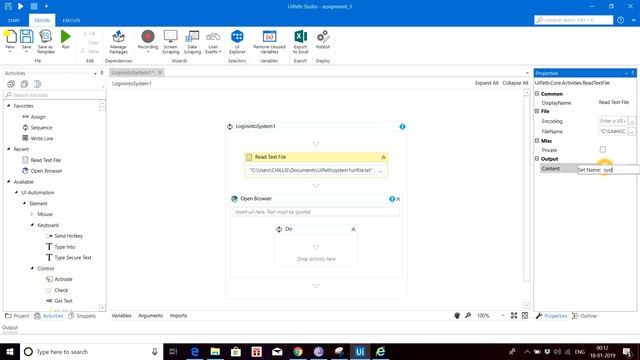Click Collapse All in designer

click(x=515, y=83)
